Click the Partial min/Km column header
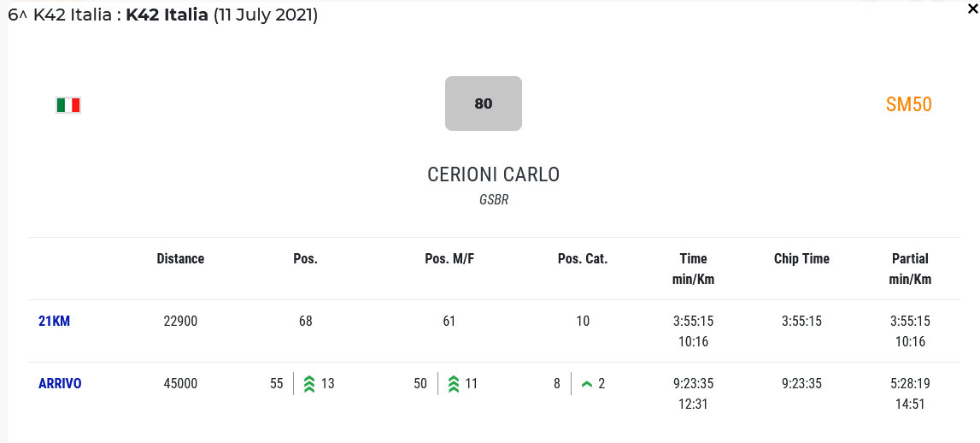980x443 pixels. click(x=910, y=269)
